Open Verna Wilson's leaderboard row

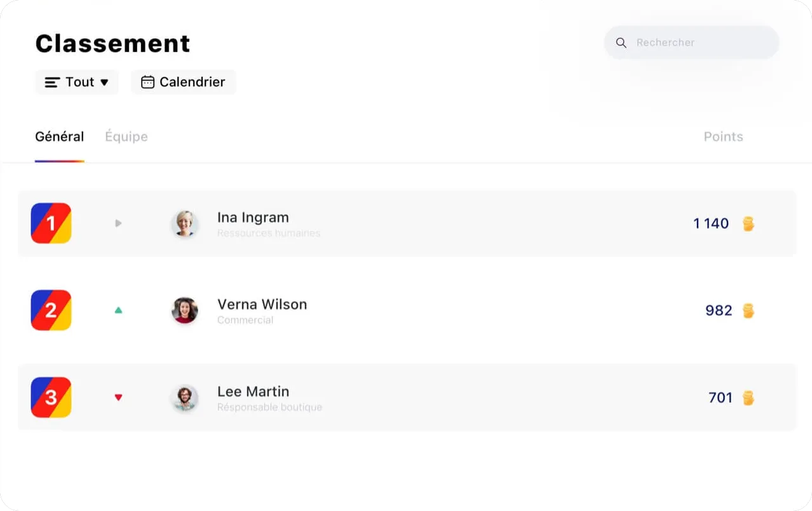[407, 310]
